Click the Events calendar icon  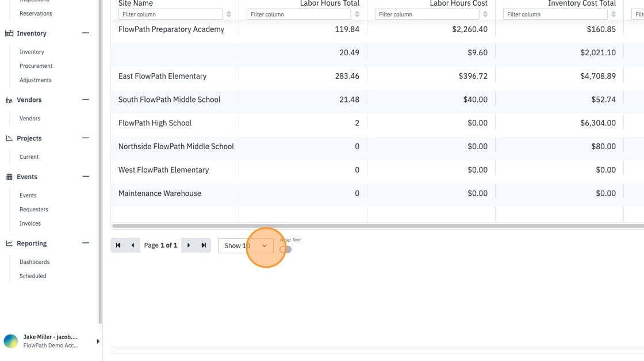pyautogui.click(x=9, y=177)
